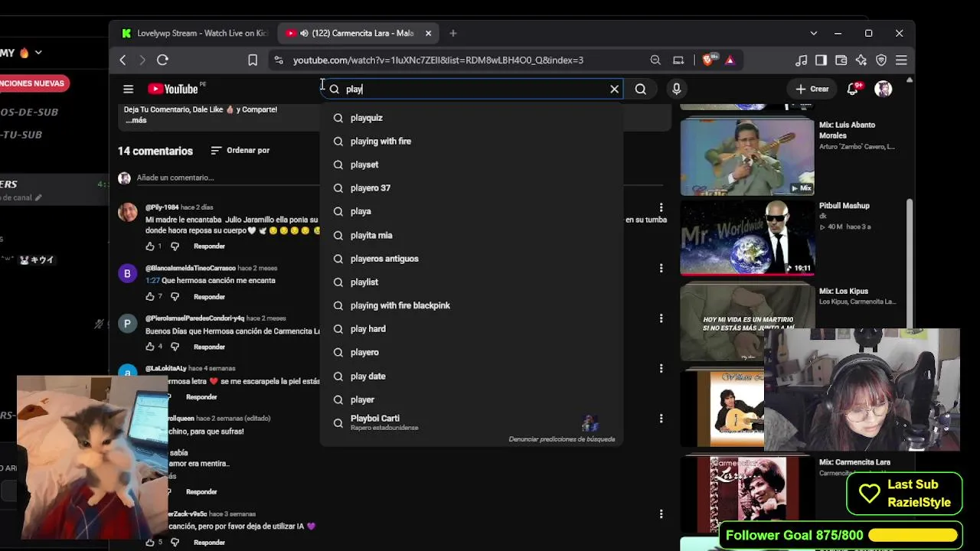
Task: Open YouTube notifications bell
Action: pos(853,89)
